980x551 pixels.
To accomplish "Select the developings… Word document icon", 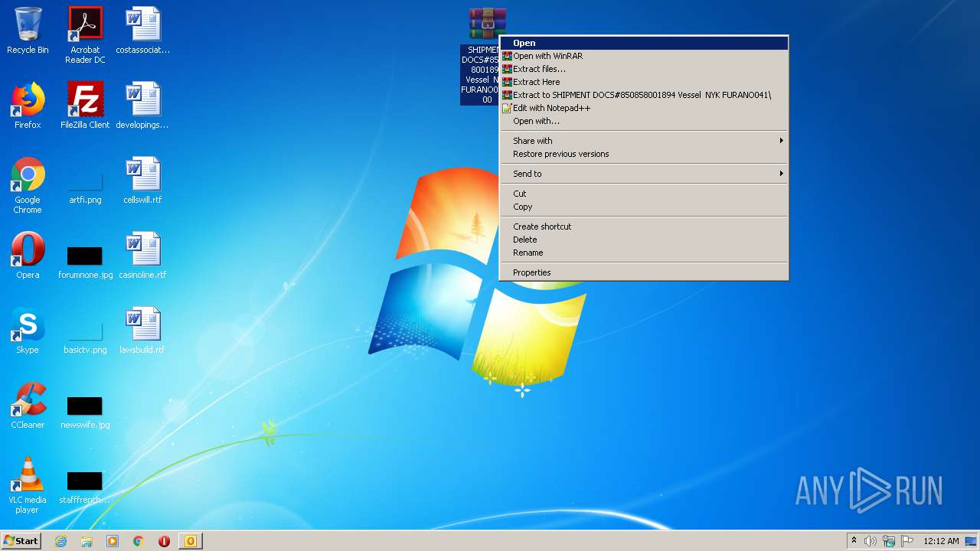I will pos(142,106).
